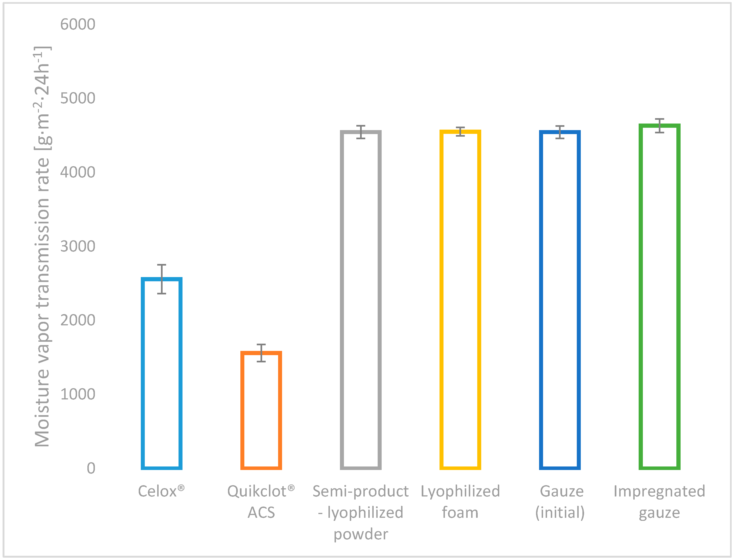Viewport: 734px width, 560px height.
Task: Click the gray Semi-product lyophilized powder bar
Action: pyautogui.click(x=361, y=300)
